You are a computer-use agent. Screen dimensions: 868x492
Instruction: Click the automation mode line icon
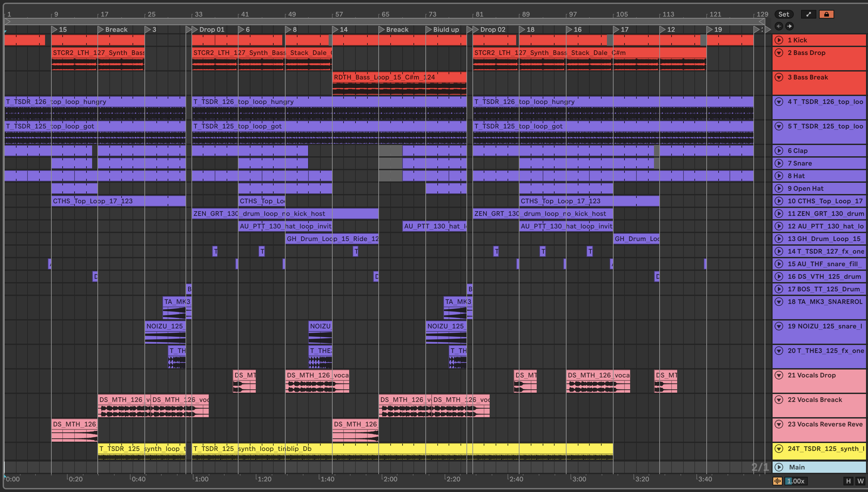tap(808, 14)
